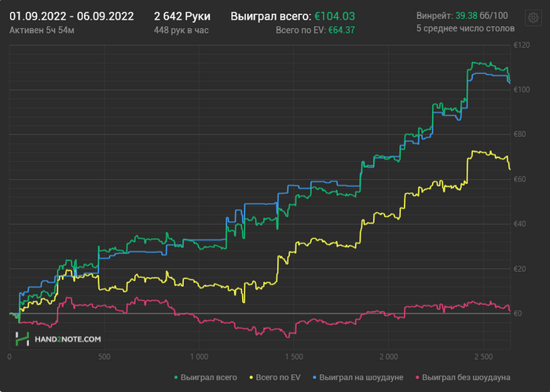Click the €20 y-axis label
Screen dimensions: 550x392
point(519,269)
